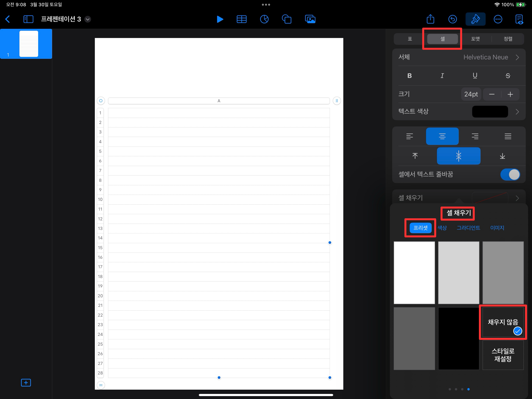The width and height of the screenshot is (532, 399).
Task: Insert a table from toolbar
Action: (241, 19)
